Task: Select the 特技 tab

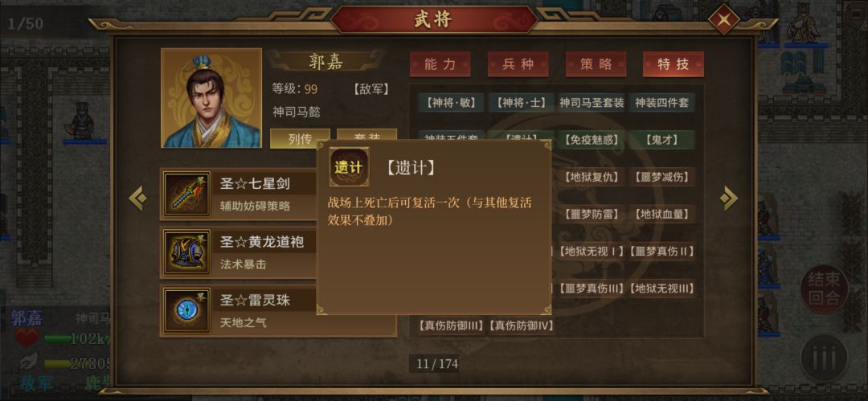Action: (674, 64)
